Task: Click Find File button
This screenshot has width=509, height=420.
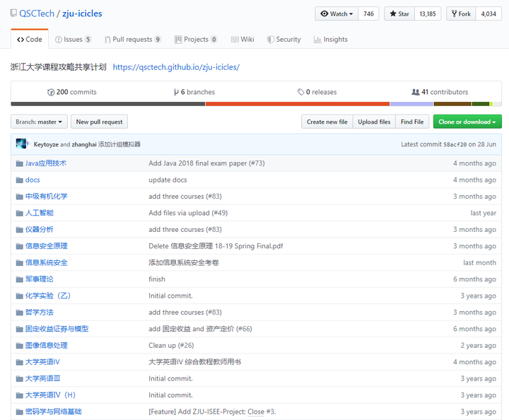Action: click(412, 122)
